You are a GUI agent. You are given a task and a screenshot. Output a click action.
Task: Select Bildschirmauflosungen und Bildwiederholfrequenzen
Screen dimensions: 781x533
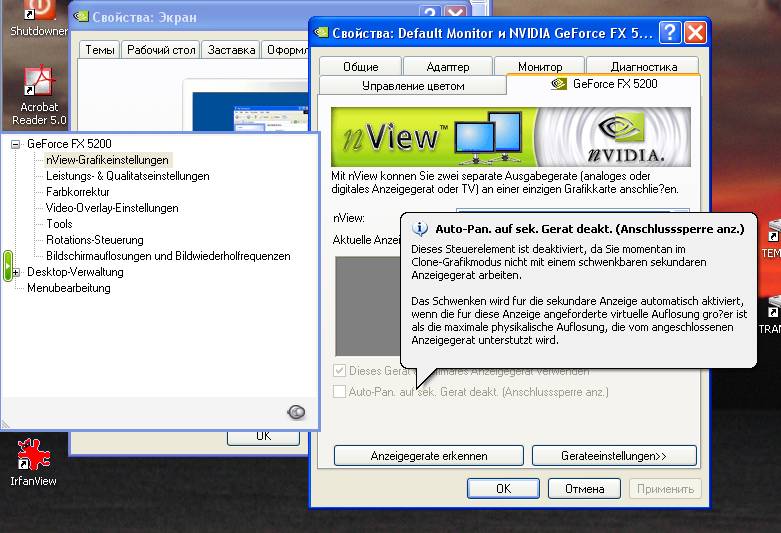tap(168, 256)
